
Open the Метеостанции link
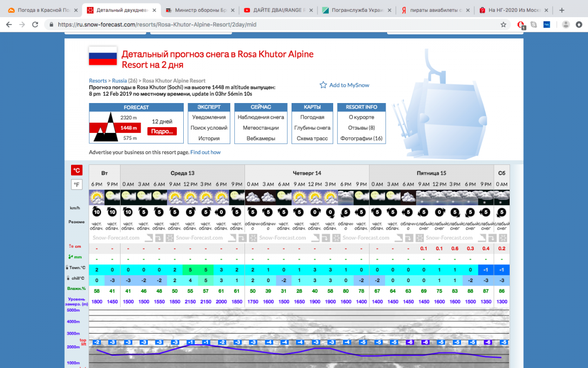tap(261, 128)
